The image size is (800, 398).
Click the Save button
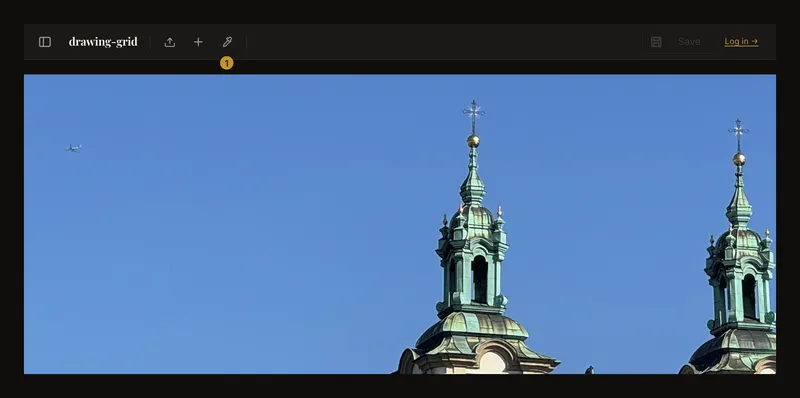[689, 42]
